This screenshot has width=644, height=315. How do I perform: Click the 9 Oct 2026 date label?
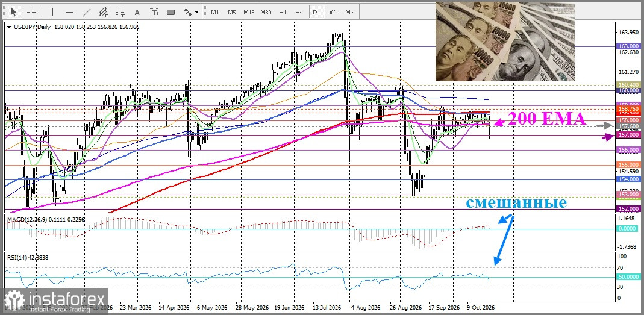[482, 307]
